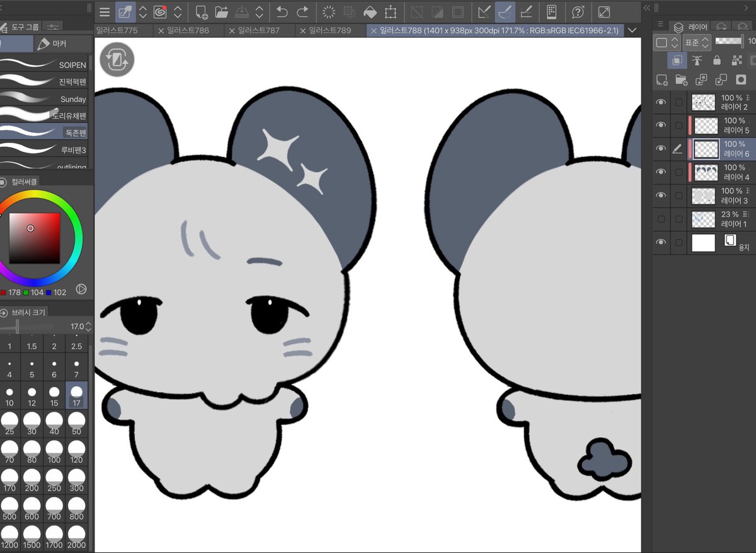Hide the 용지 paper layer eye
The width and height of the screenshot is (756, 553).
pyautogui.click(x=661, y=242)
